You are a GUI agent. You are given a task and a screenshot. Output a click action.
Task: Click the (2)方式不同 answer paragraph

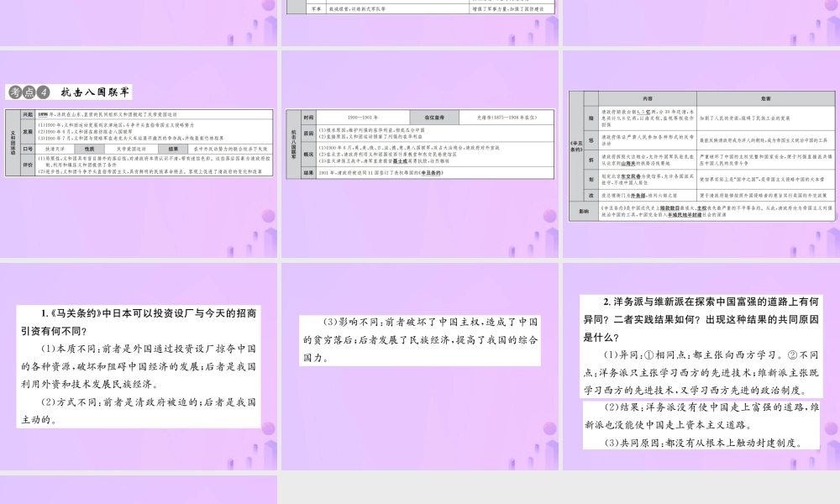pos(139,411)
